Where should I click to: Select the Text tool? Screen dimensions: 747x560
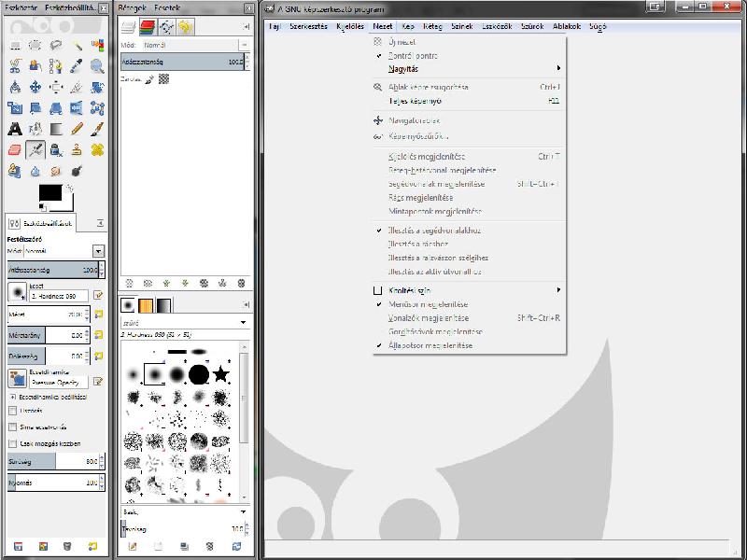pyautogui.click(x=15, y=129)
